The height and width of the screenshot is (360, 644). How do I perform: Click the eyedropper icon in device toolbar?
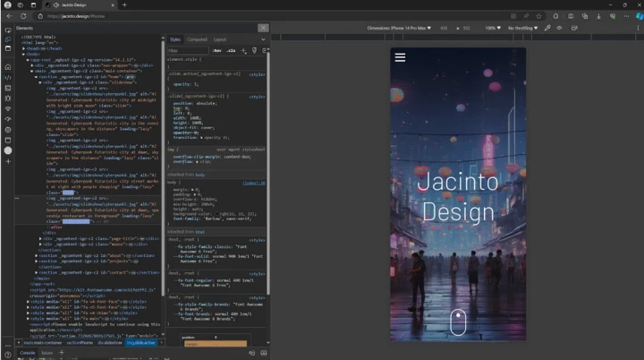[x=547, y=28]
